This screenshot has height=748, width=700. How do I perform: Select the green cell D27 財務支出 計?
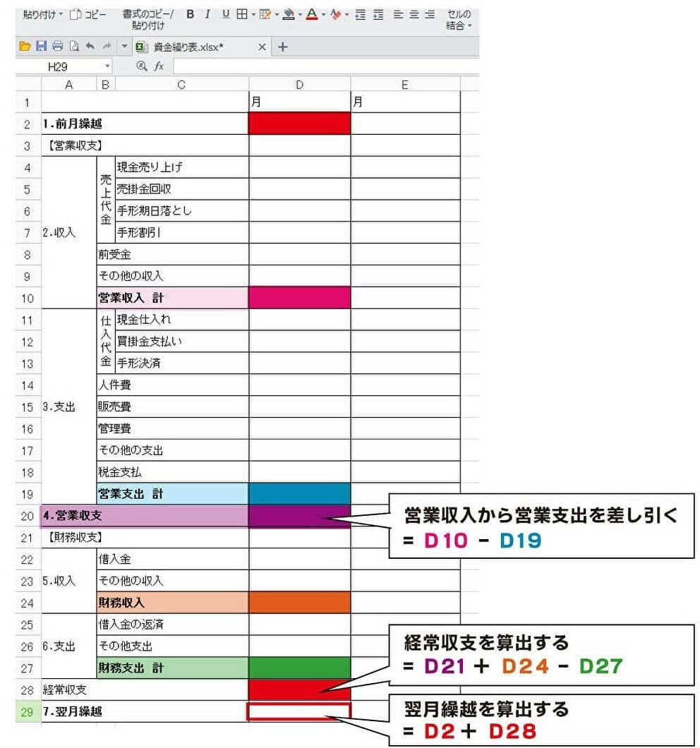(300, 668)
